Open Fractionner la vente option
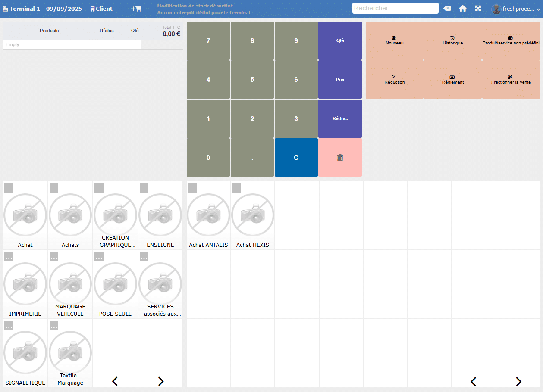The width and height of the screenshot is (543, 392). pos(511,80)
